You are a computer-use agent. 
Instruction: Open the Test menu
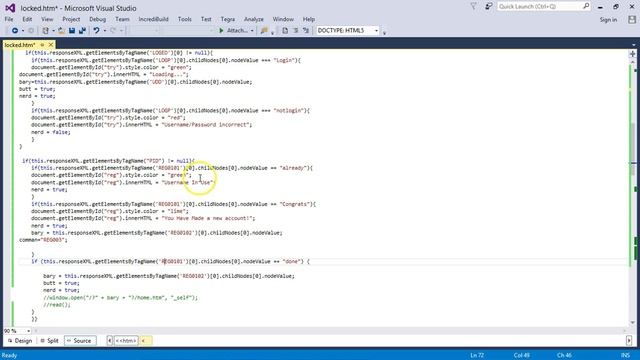[x=206, y=19]
